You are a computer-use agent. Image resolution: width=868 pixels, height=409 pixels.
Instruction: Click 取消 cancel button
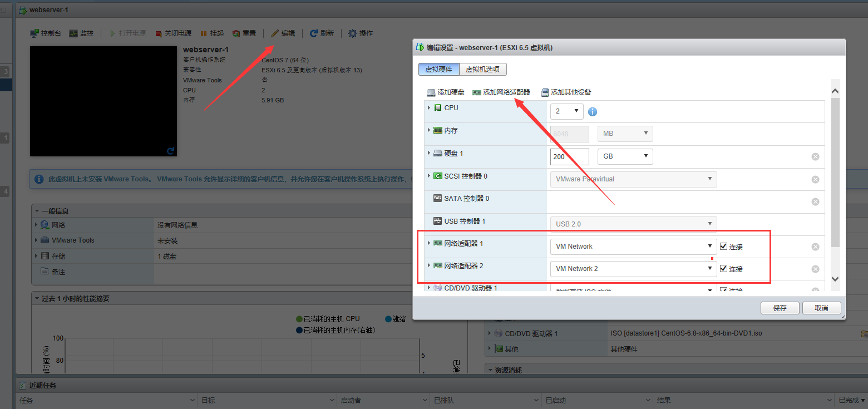pyautogui.click(x=822, y=308)
